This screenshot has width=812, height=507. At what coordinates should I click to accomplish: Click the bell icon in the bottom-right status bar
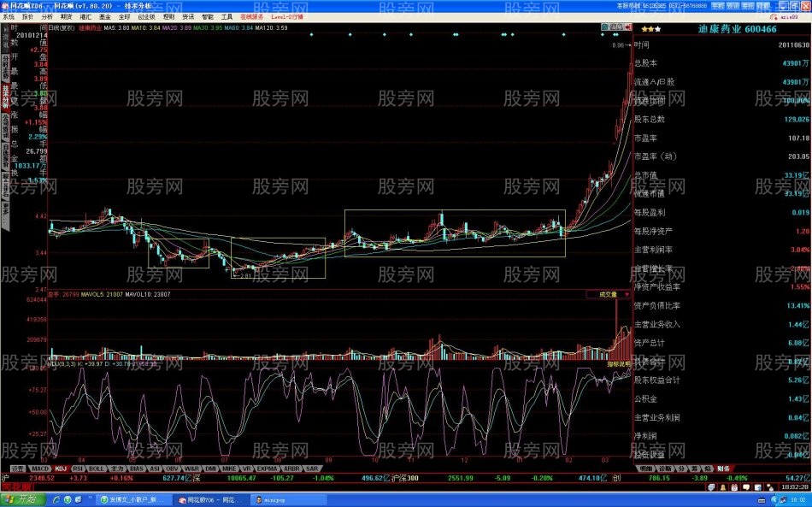pyautogui.click(x=723, y=487)
